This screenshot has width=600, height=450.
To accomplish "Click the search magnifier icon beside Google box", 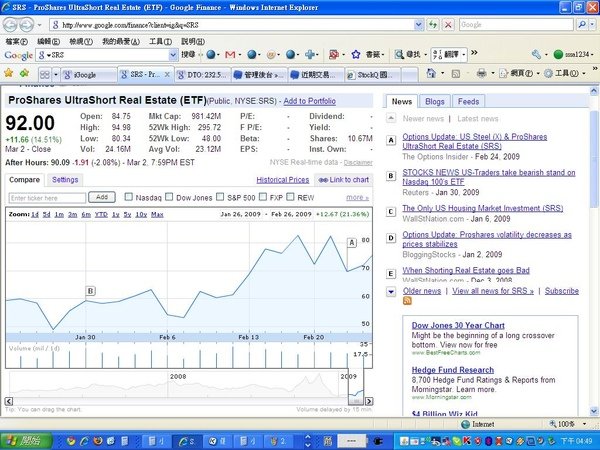I will pyautogui.click(x=582, y=25).
